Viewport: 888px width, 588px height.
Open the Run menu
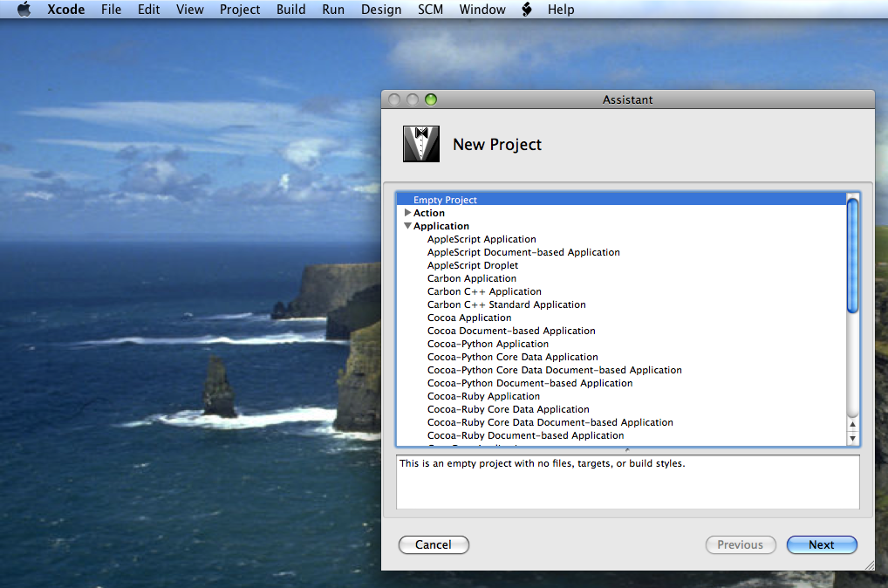(333, 9)
